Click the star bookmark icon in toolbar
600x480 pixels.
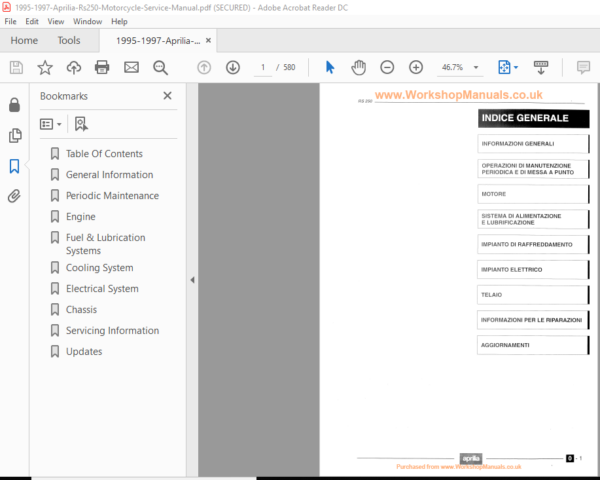[45, 68]
